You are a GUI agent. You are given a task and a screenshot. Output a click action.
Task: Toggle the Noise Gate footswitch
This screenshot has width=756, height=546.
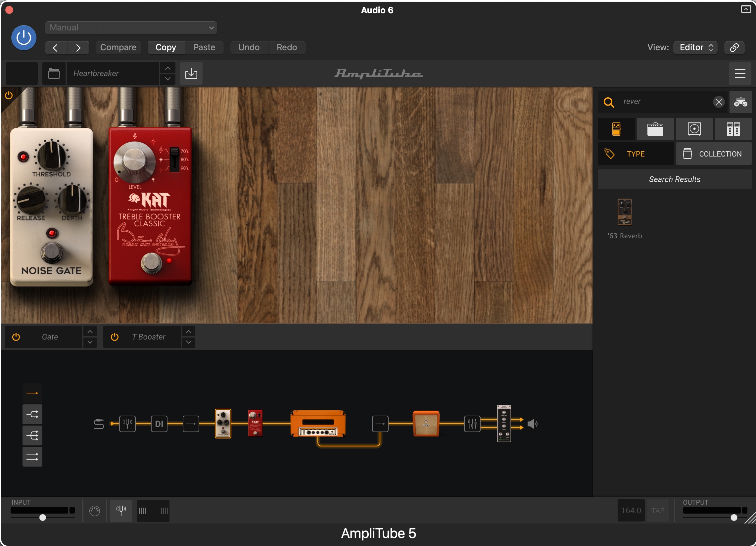52,253
